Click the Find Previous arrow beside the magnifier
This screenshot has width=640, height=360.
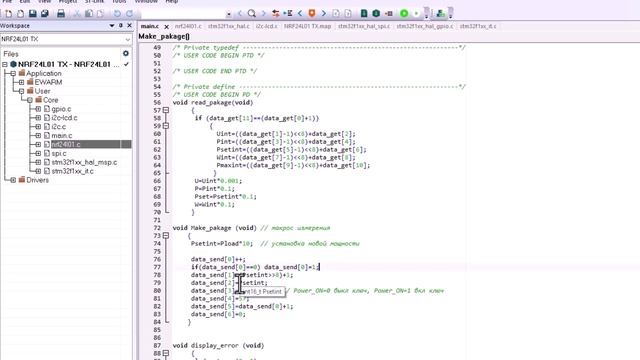240,13
